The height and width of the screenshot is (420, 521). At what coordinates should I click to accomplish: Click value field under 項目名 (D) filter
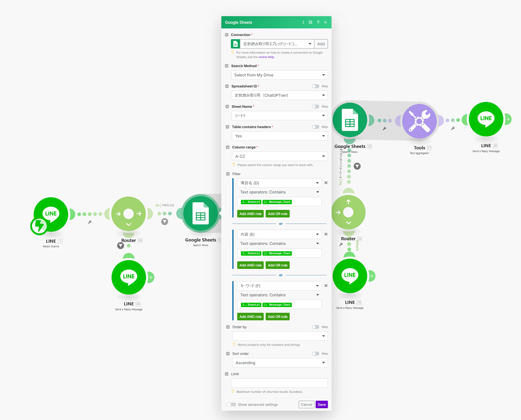coord(279,202)
